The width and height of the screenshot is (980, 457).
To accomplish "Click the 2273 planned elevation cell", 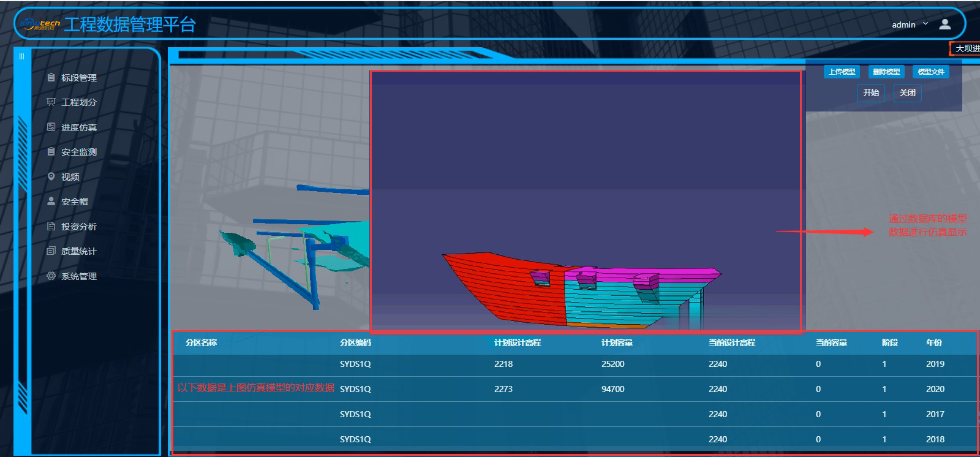I will 503,389.
